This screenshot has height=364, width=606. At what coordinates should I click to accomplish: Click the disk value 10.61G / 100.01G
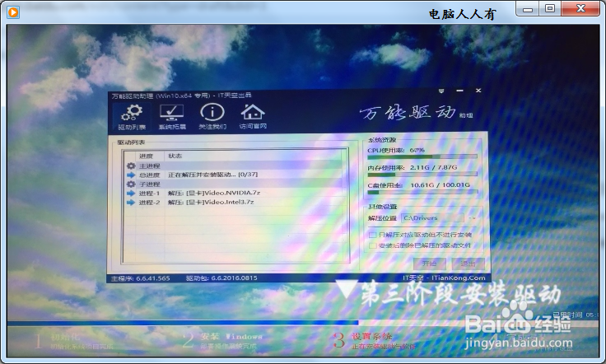pyautogui.click(x=441, y=185)
